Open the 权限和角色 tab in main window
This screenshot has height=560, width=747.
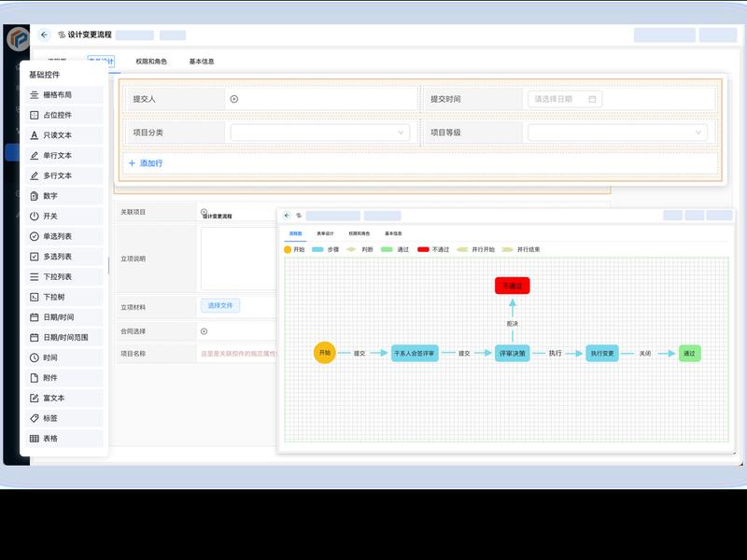pyautogui.click(x=151, y=62)
